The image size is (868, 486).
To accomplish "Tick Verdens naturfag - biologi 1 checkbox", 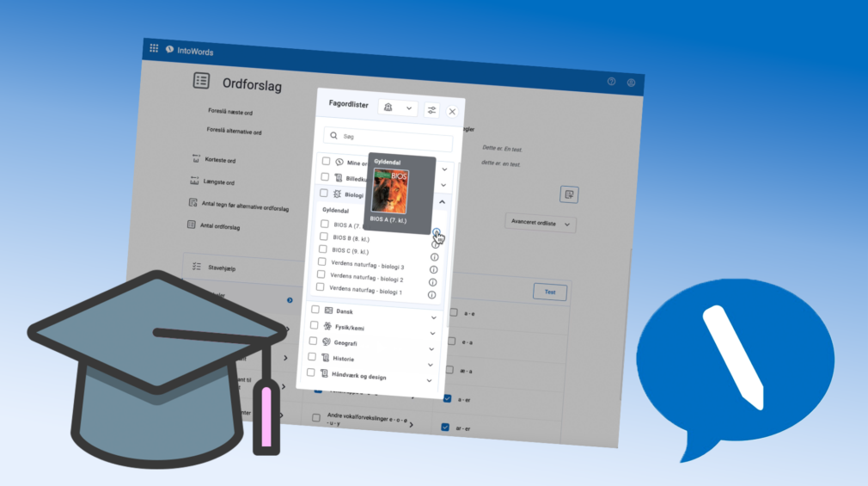I will [320, 287].
